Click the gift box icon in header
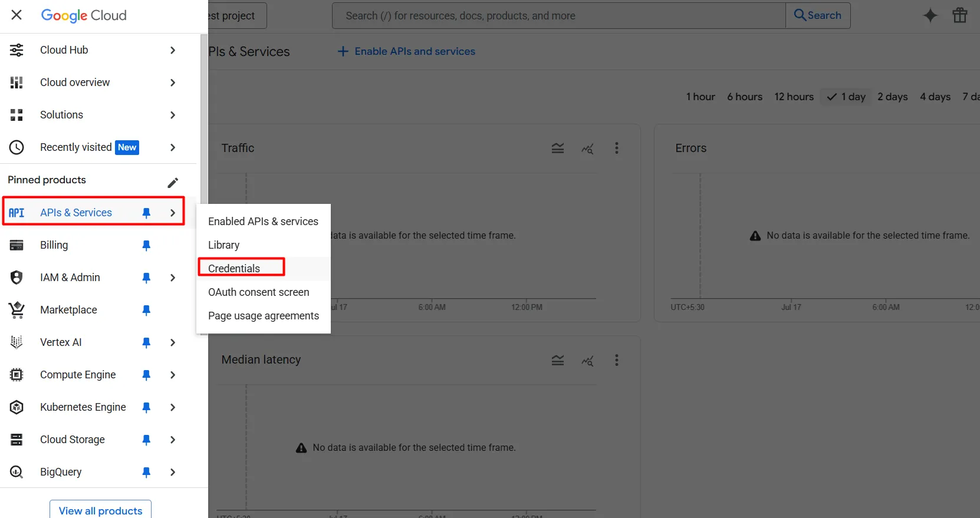This screenshot has width=980, height=518. (960, 15)
